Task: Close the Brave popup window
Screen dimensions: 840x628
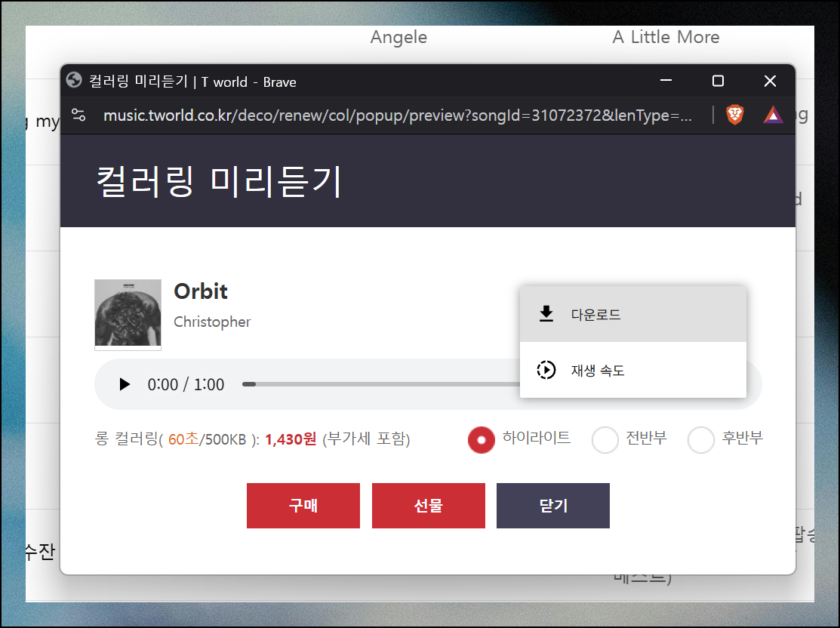Action: [770, 80]
